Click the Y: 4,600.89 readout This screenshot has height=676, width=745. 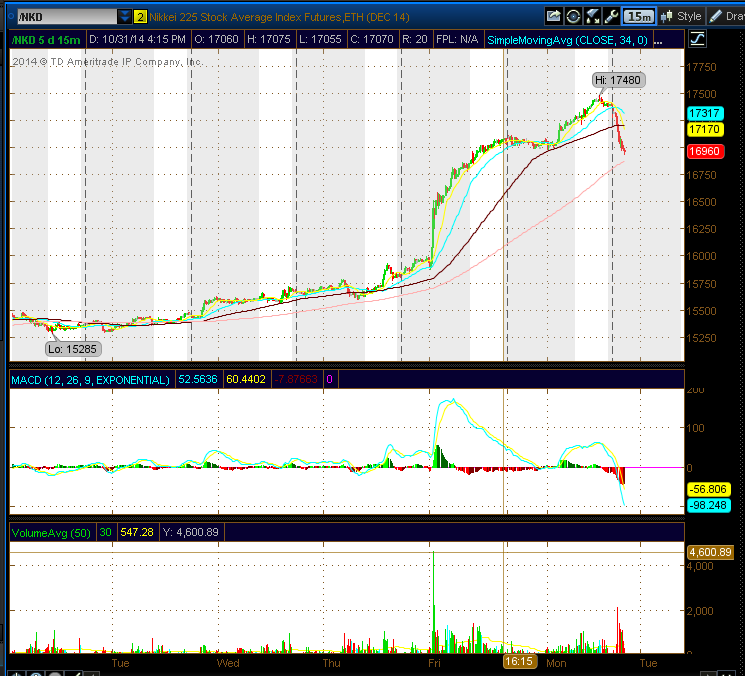pos(191,532)
